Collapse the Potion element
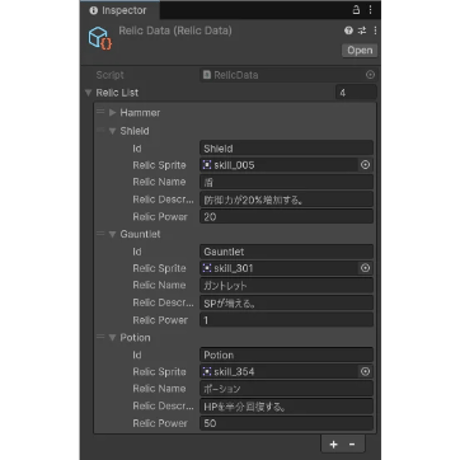Image resolution: width=460 pixels, height=460 pixels. (x=112, y=338)
